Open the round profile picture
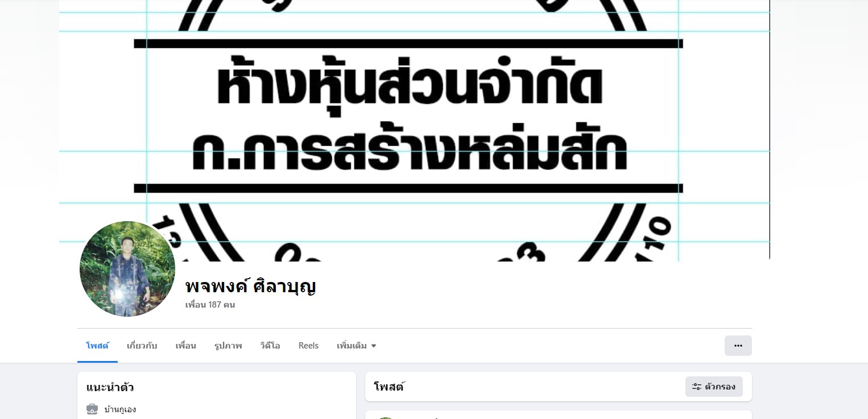This screenshot has height=419, width=868. pyautogui.click(x=127, y=269)
